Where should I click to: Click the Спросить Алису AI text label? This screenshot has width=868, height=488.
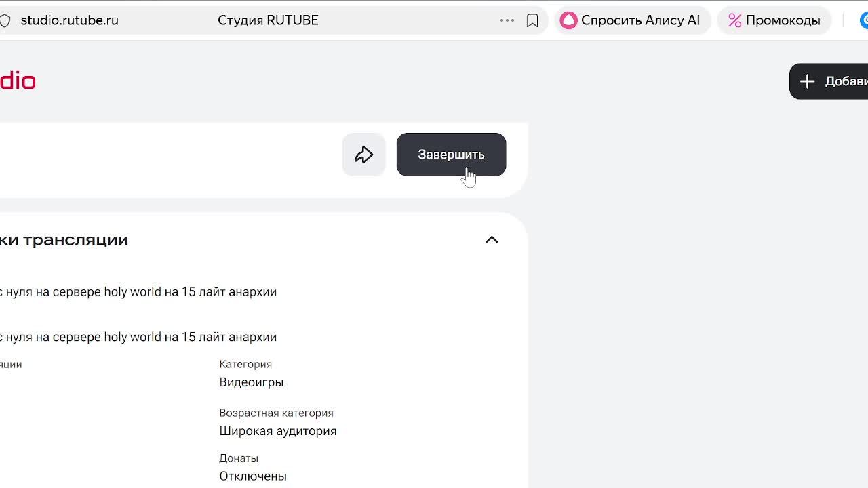click(640, 20)
